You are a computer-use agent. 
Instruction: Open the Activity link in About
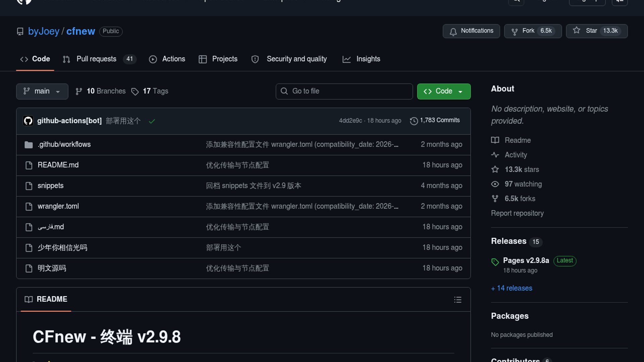tap(509, 155)
